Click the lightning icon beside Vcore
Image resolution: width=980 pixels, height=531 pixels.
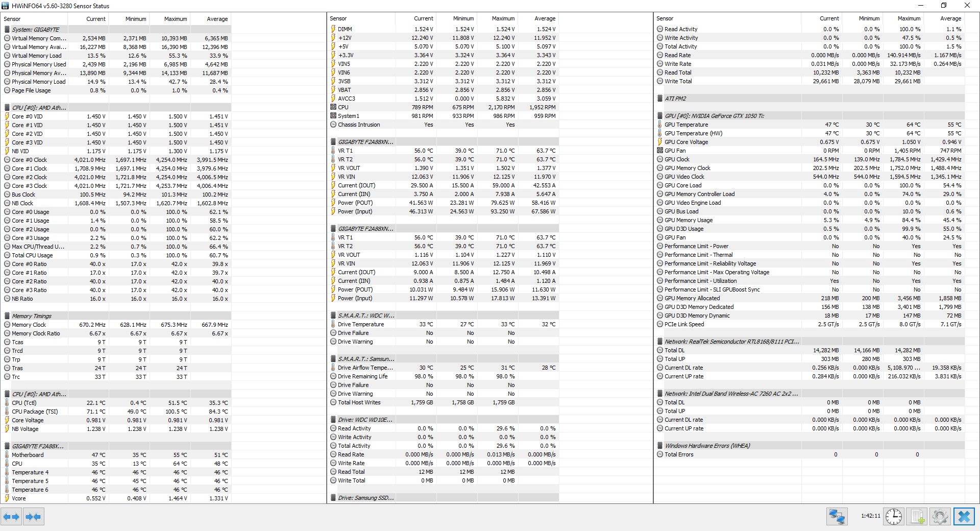7,498
